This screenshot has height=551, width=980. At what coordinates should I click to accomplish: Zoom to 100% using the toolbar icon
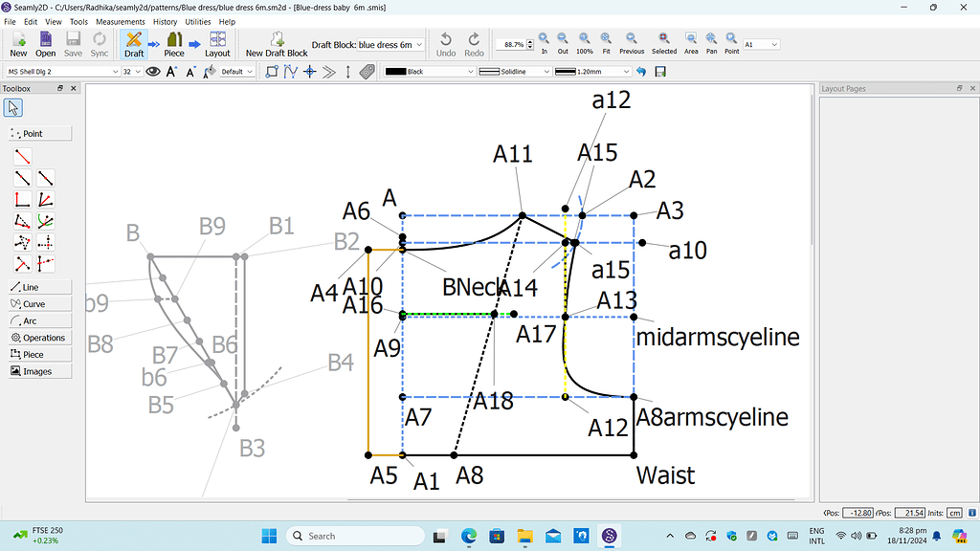(x=583, y=38)
